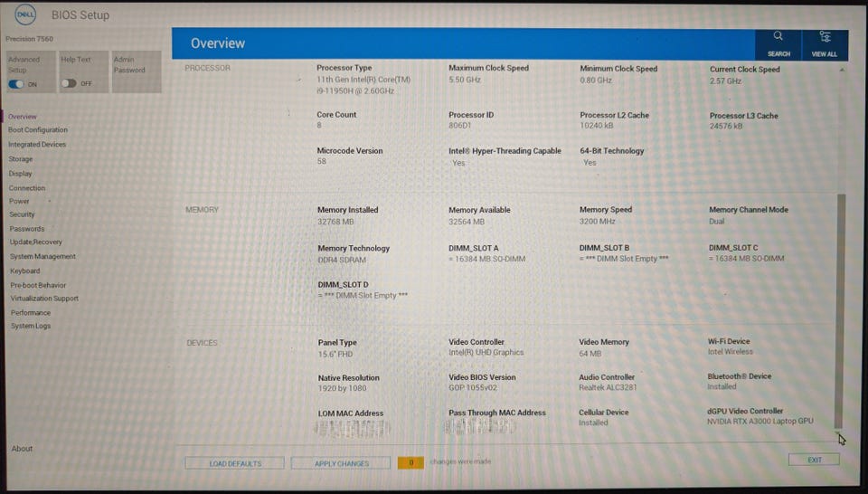Select Passwords in the sidebar
Viewport: 868px width, 494px height.
(26, 229)
